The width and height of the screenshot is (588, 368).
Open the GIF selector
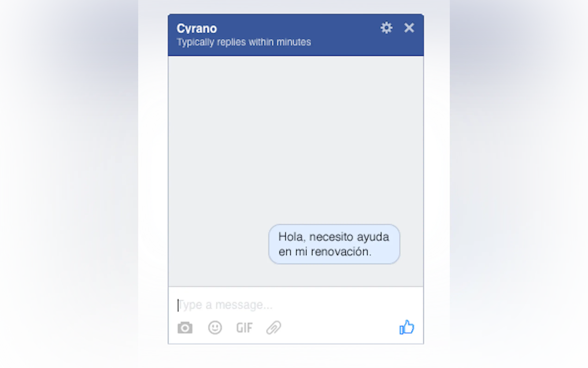pos(244,328)
